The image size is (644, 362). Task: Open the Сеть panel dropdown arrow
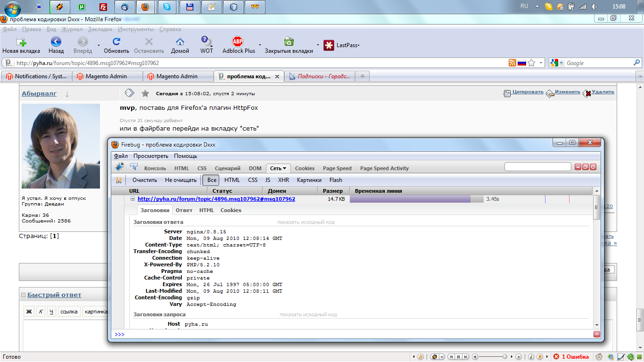[x=285, y=168]
